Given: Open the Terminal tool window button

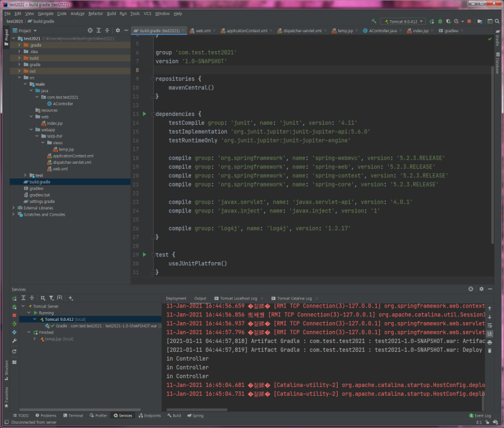Looking at the screenshot, I should [73, 415].
